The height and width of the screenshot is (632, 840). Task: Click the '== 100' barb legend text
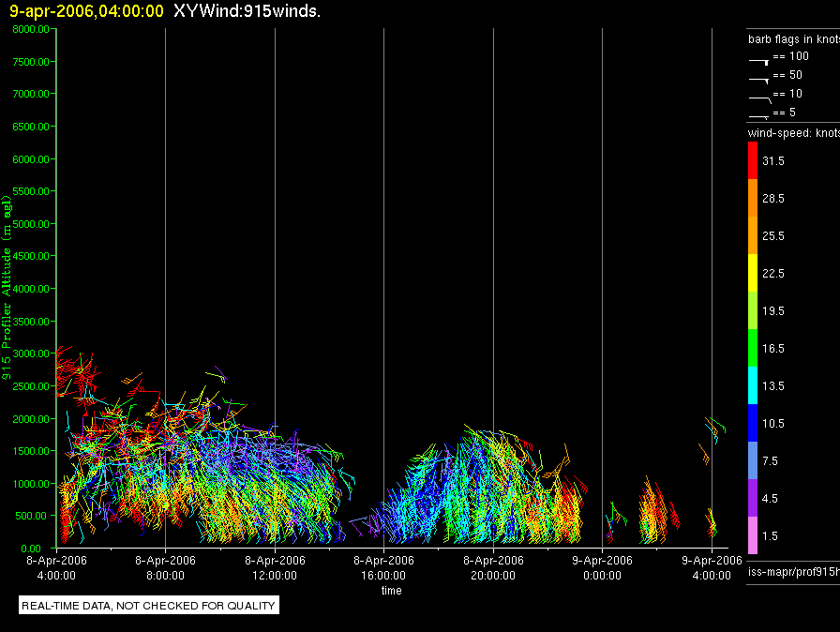point(790,55)
